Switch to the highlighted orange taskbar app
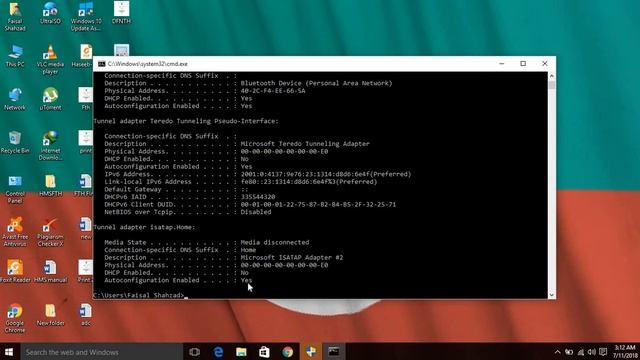This screenshot has height=360, width=640. pyautogui.click(x=311, y=352)
